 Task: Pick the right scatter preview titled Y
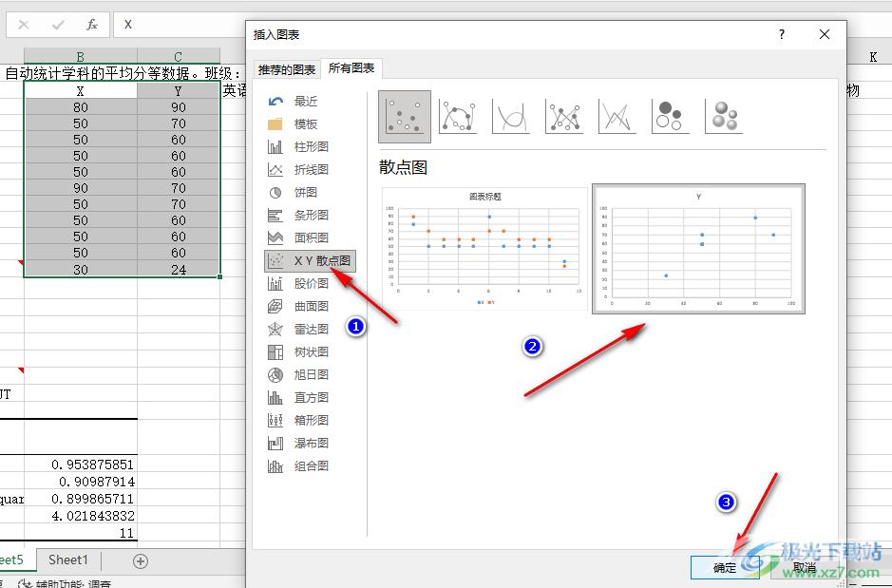point(698,249)
